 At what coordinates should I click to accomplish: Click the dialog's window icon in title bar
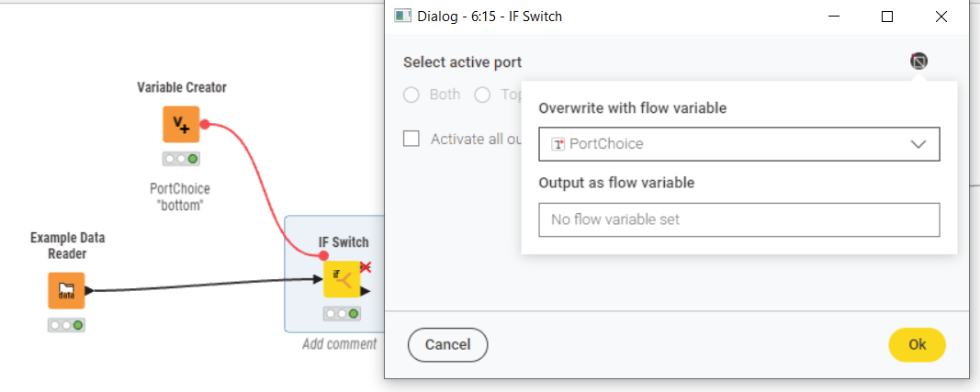pos(402,17)
